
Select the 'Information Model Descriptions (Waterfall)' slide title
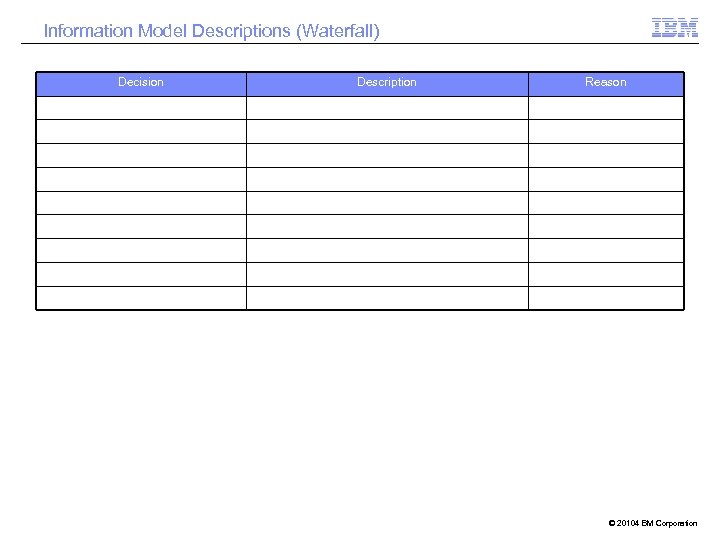tap(212, 31)
